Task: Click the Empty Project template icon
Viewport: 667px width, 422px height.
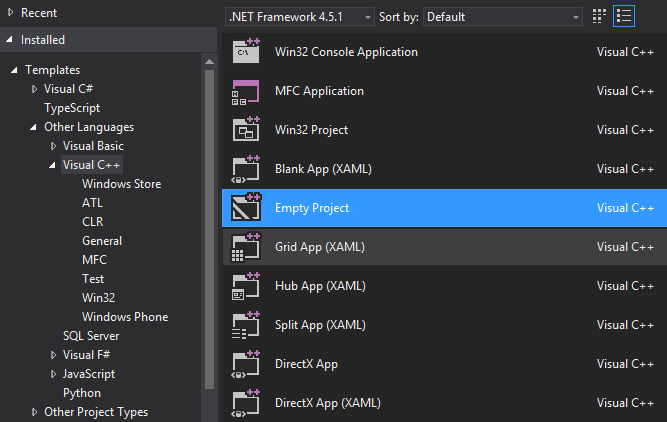Action: [246, 208]
